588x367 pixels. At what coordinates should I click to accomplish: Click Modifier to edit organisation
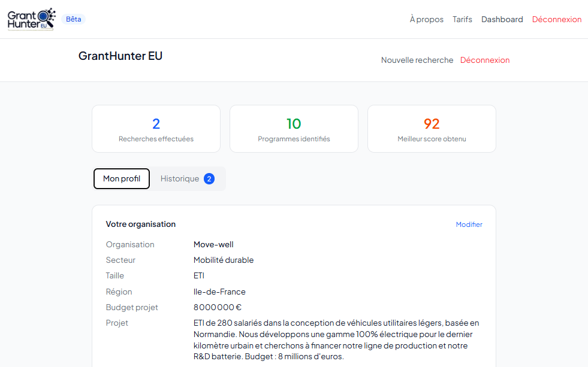(469, 225)
